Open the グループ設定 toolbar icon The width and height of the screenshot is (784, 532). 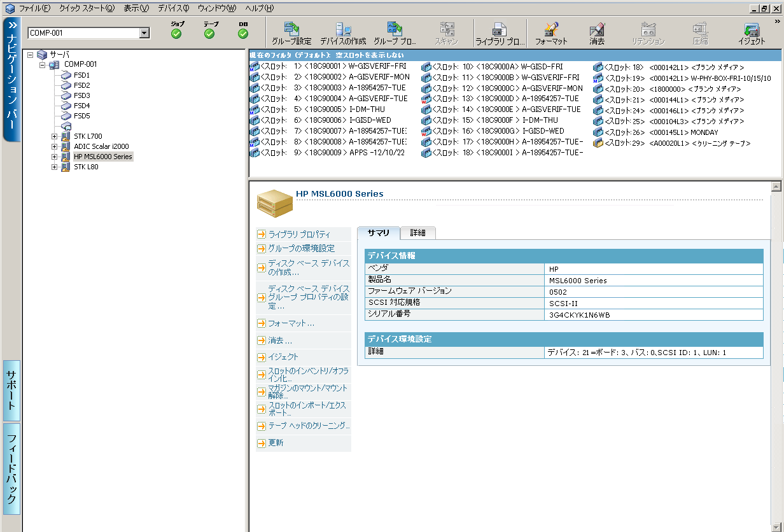coord(291,32)
